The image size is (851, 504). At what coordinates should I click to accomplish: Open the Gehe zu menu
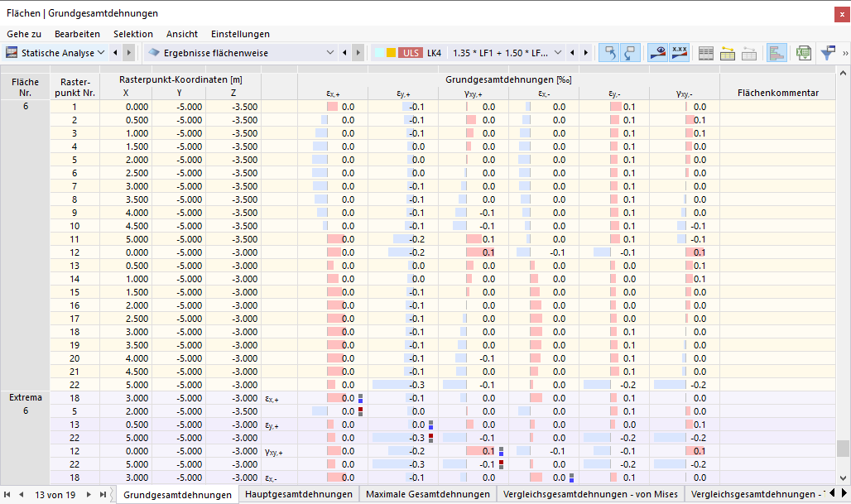24,34
